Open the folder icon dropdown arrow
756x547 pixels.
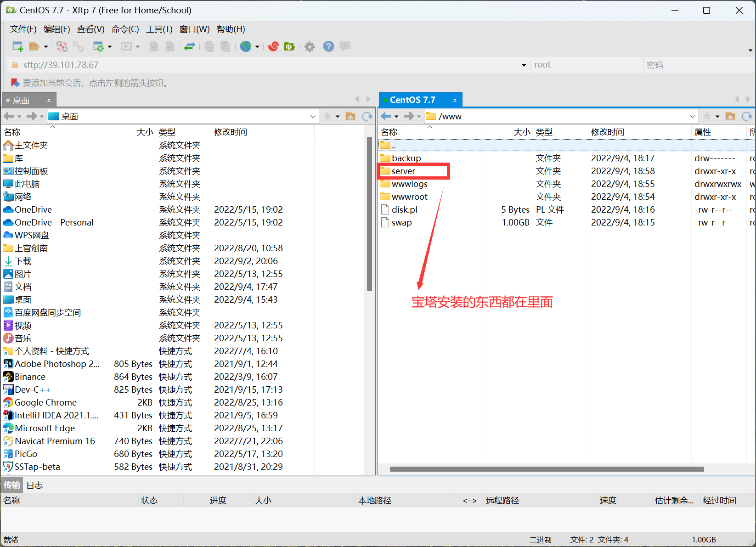45,47
